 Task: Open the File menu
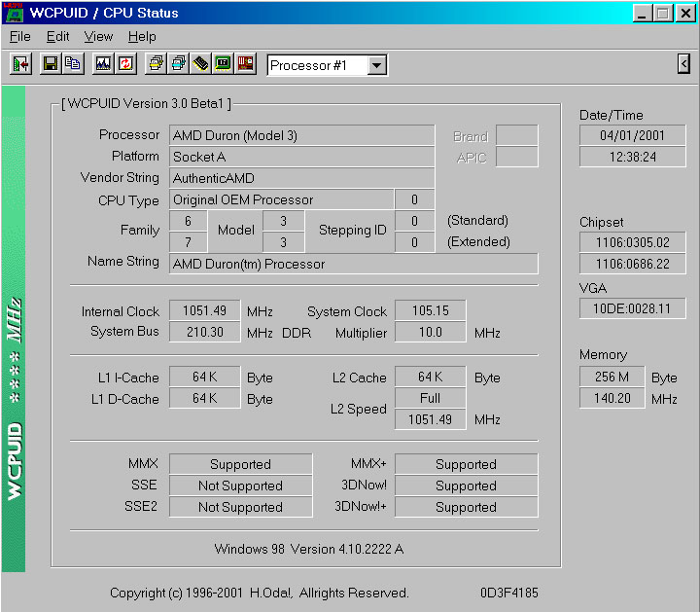(x=20, y=37)
